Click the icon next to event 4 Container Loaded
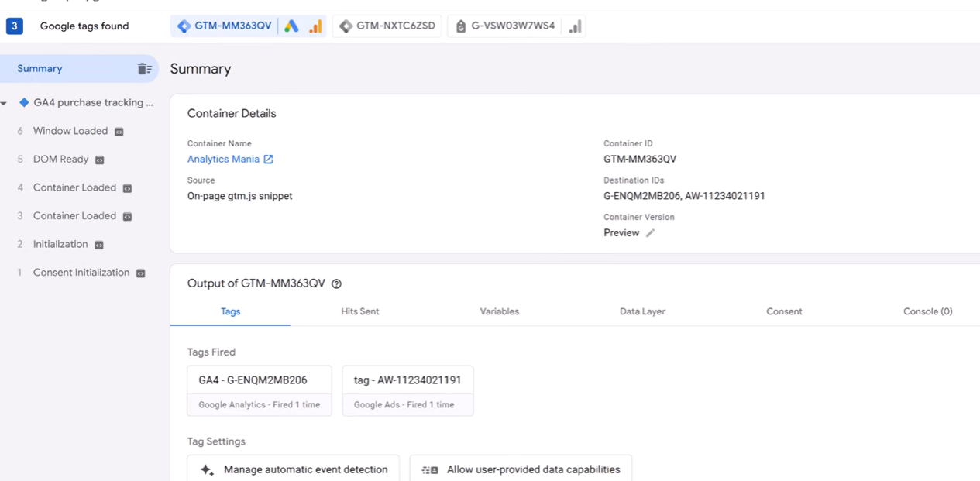Image resolution: width=980 pixels, height=481 pixels. pyautogui.click(x=127, y=188)
